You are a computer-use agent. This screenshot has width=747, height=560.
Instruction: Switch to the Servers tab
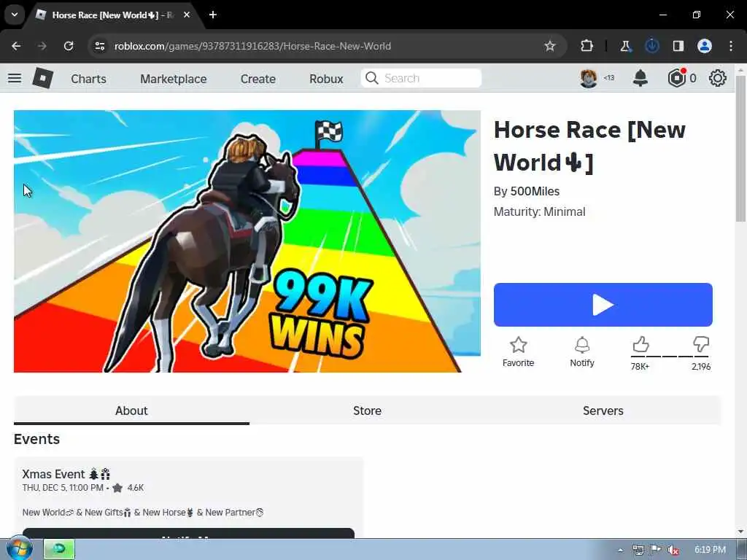click(x=603, y=411)
